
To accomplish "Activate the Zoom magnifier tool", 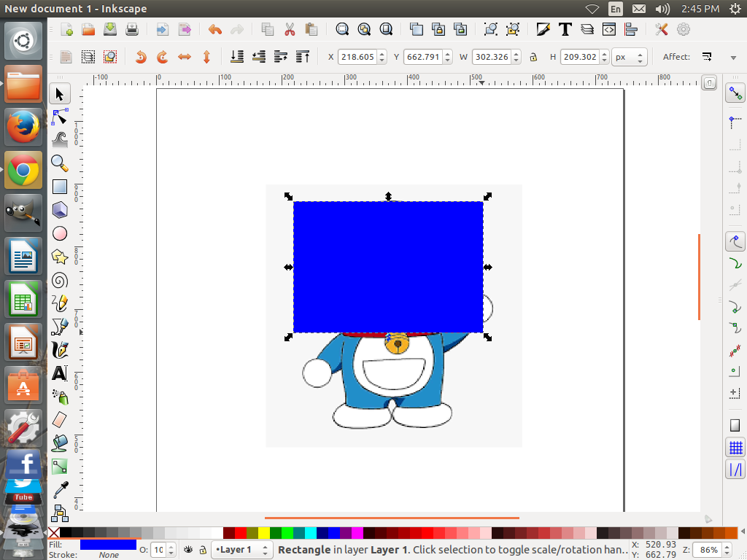I will tap(60, 163).
